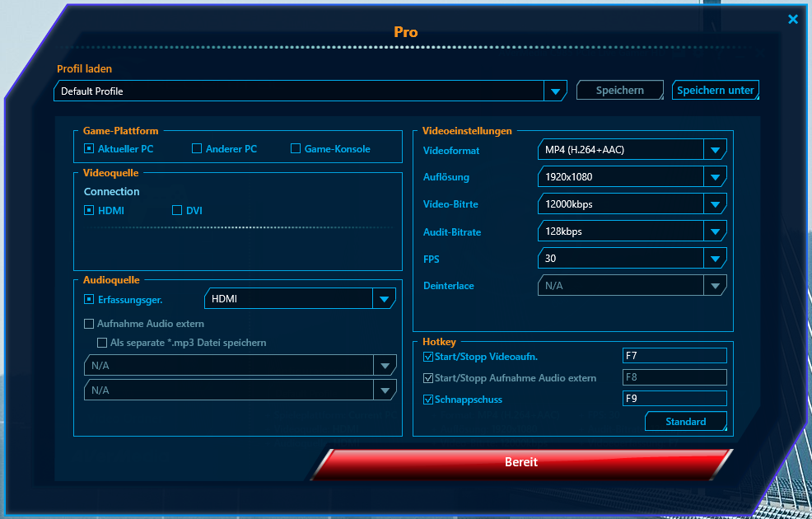Open the Audio-Bitrate 128kbps dropdown
The image size is (812, 519).
632,231
